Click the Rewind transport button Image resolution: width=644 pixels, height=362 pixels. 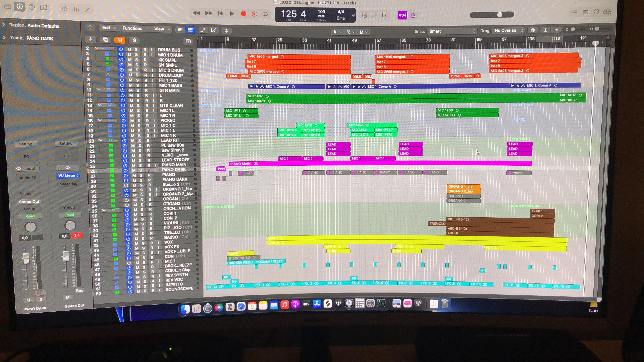pos(196,13)
